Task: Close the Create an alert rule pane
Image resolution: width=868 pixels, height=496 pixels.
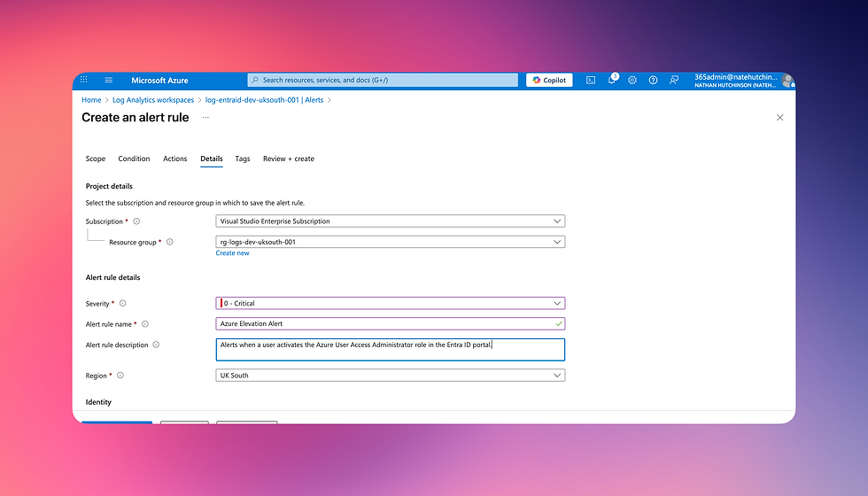Action: (x=780, y=117)
